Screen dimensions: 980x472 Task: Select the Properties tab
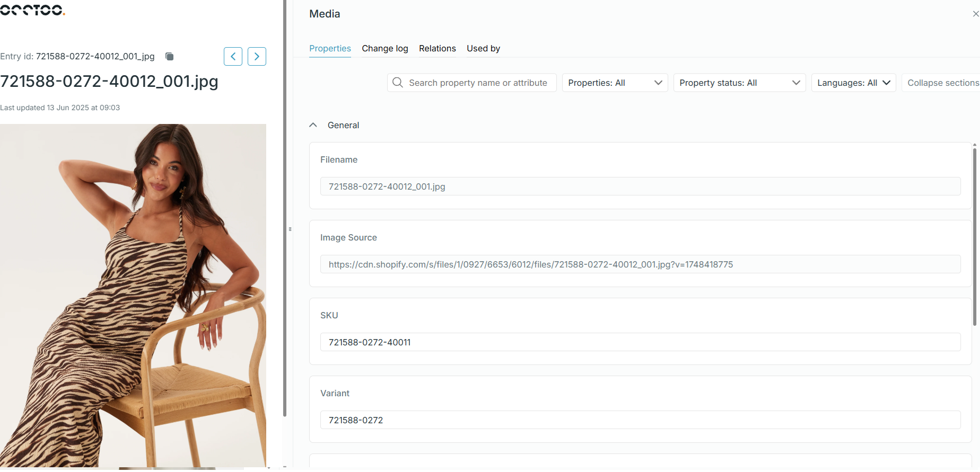[x=330, y=49]
